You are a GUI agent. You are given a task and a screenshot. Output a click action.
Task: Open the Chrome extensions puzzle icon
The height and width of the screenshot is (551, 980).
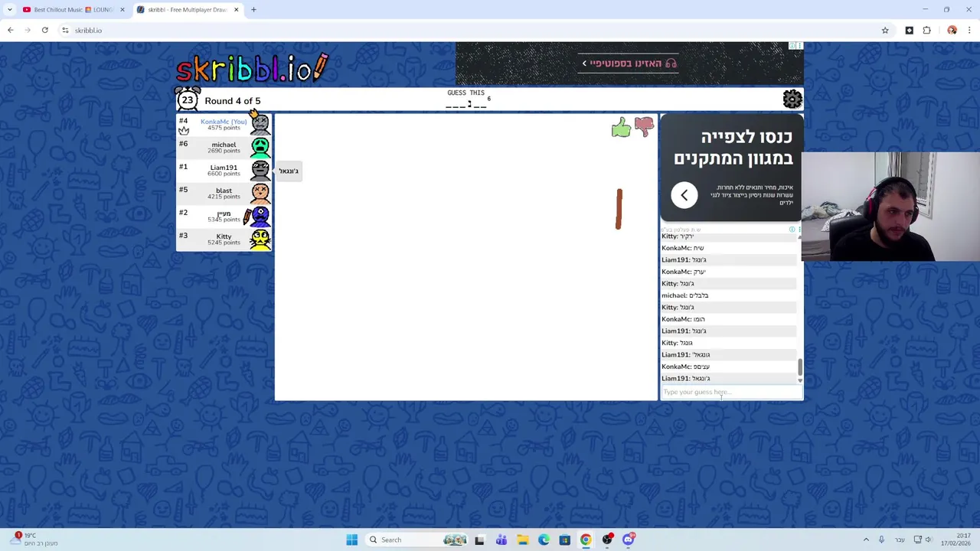[x=927, y=31]
